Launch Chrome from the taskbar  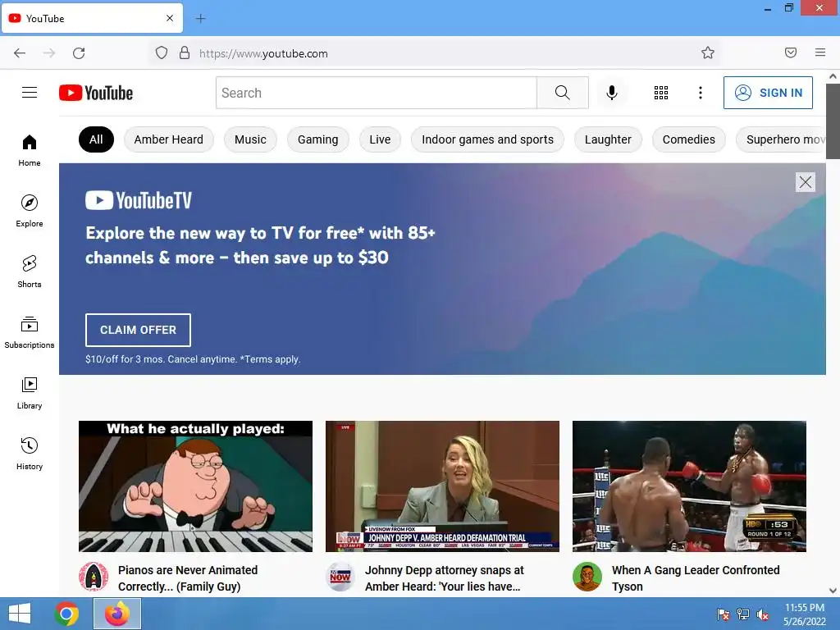66,614
